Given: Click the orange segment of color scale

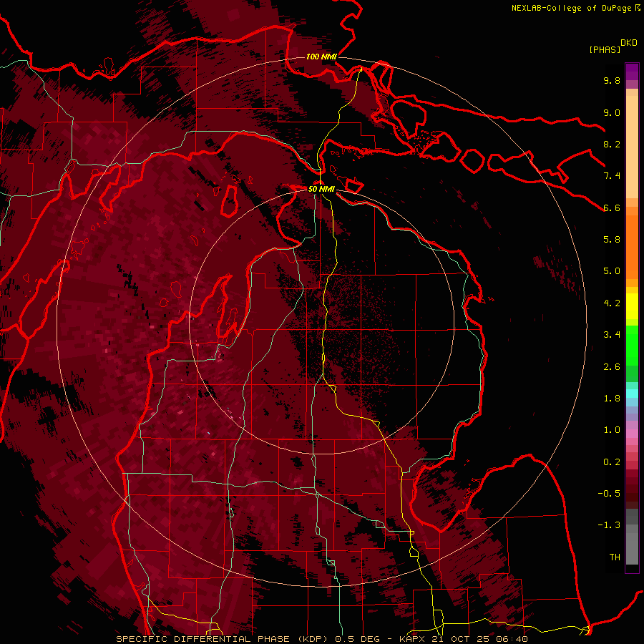Looking at the screenshot, I should (x=632, y=248).
